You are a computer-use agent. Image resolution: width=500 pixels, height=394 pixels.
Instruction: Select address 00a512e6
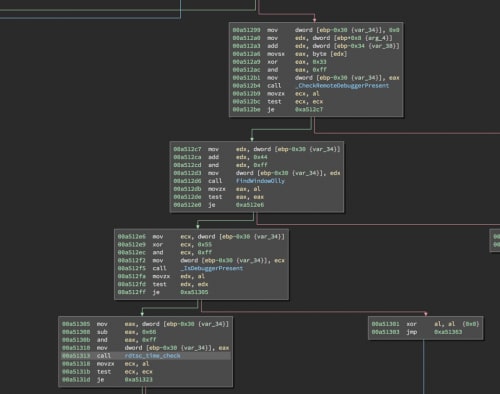(x=132, y=236)
